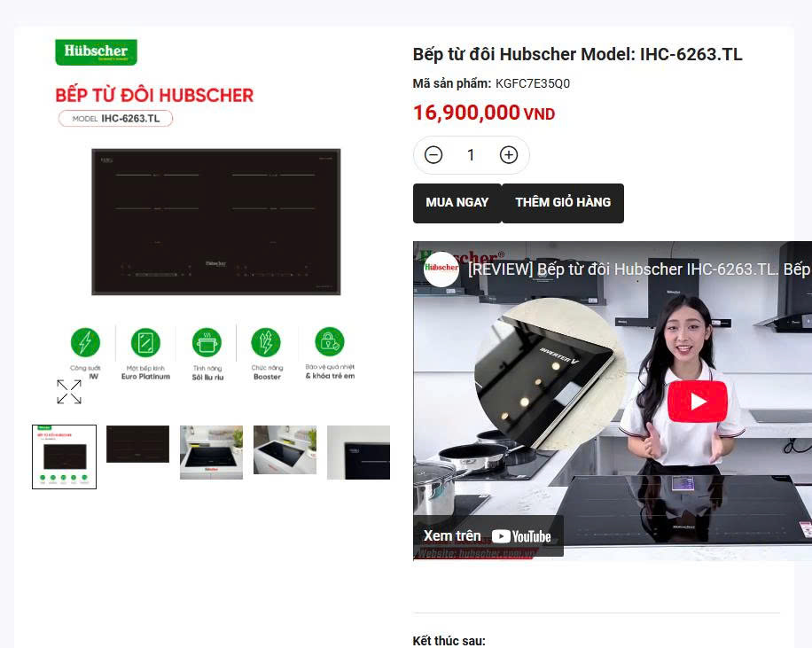This screenshot has width=812, height=648.
Task: Click the BẾP TỪ ĐÔI HUBSCHER red heading
Action: 154,96
